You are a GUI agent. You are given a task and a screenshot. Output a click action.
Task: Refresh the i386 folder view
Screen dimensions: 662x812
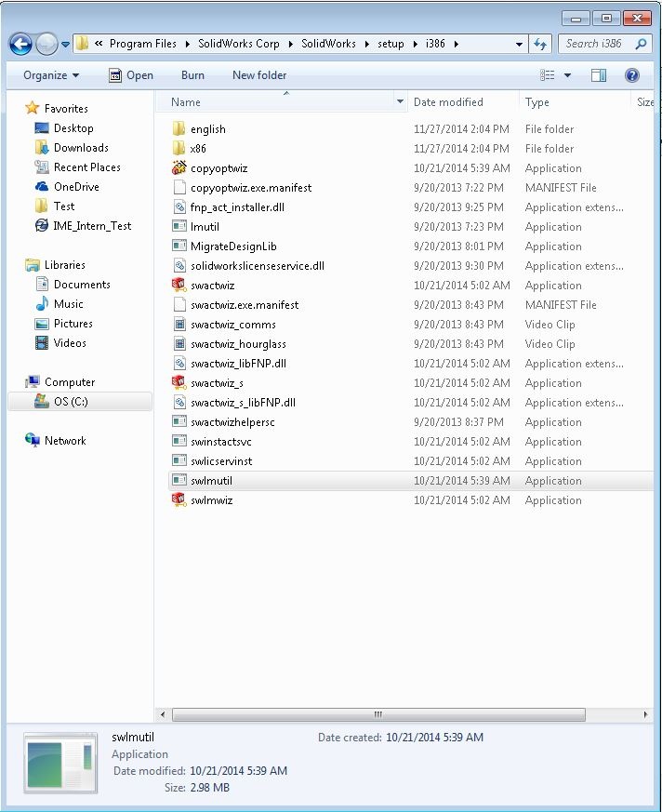pos(540,44)
